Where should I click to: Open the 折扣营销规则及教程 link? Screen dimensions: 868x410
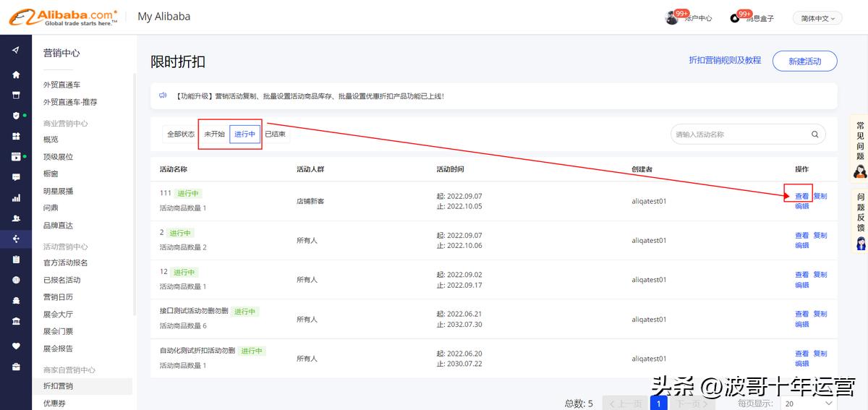pos(725,61)
